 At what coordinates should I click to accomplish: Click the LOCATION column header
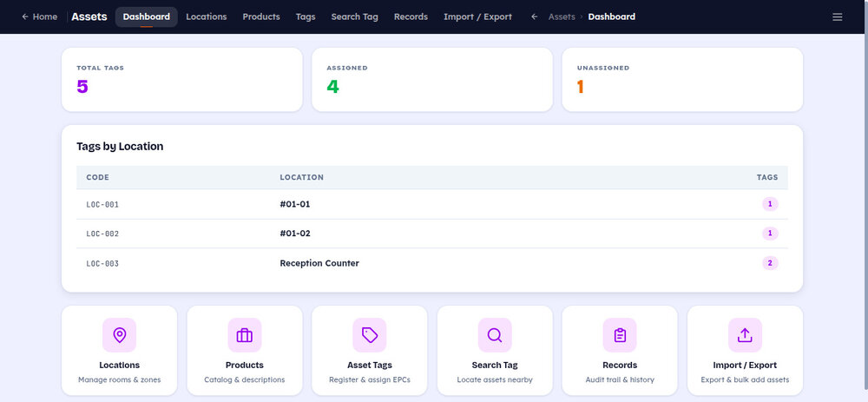[x=302, y=178]
